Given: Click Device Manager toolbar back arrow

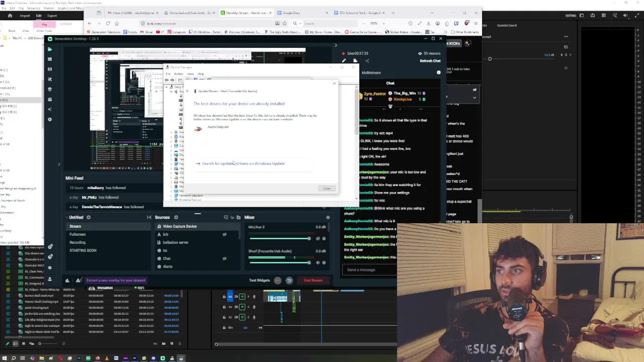Looking at the screenshot, I should (x=167, y=80).
